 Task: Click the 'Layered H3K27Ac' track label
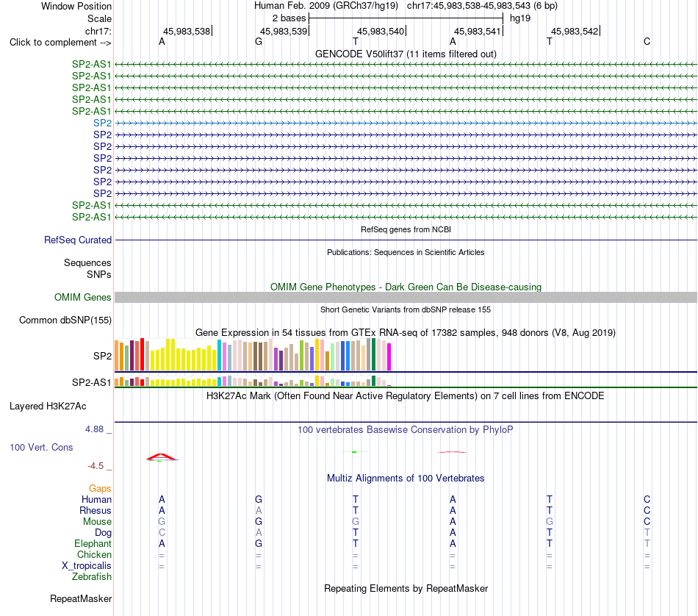pos(48,407)
